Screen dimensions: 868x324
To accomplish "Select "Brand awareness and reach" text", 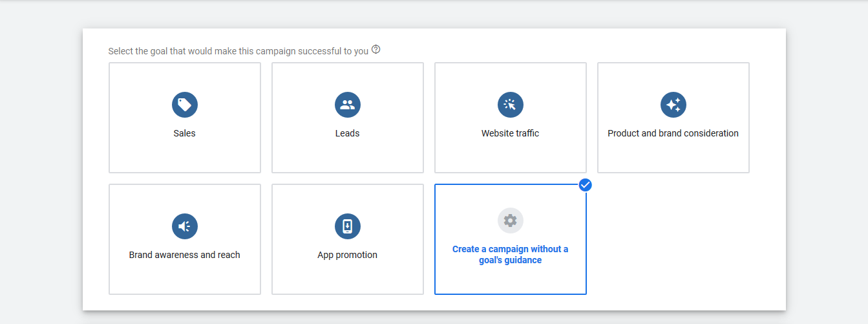I will pos(184,255).
